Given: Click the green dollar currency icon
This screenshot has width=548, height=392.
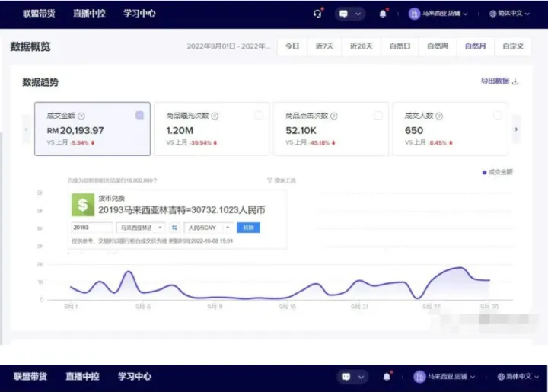Looking at the screenshot, I should [x=83, y=205].
